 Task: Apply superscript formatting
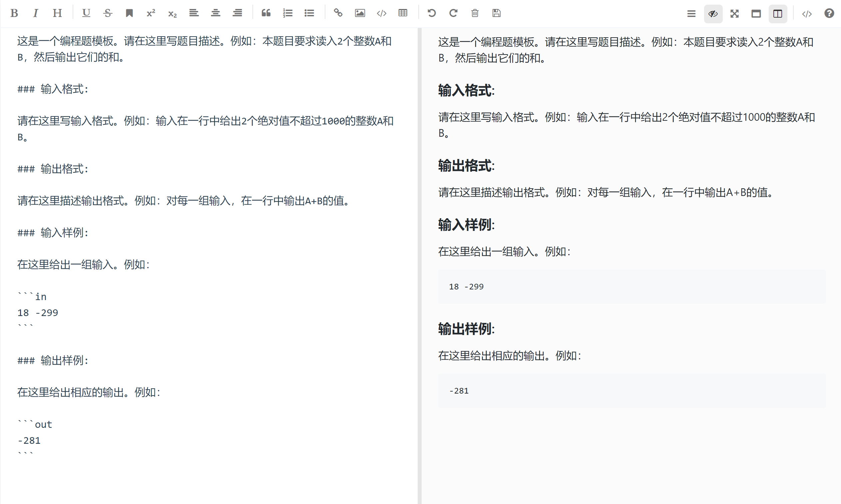[151, 13]
